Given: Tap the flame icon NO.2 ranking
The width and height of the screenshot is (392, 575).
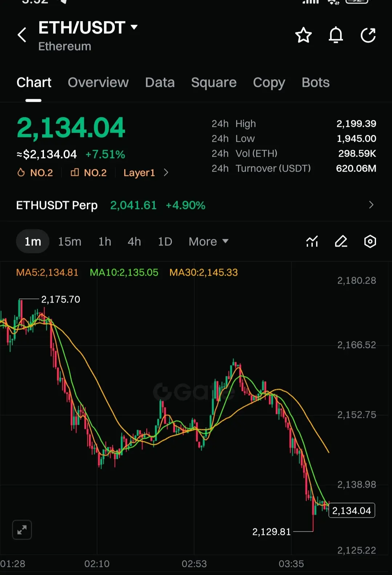Looking at the screenshot, I should (x=35, y=172).
